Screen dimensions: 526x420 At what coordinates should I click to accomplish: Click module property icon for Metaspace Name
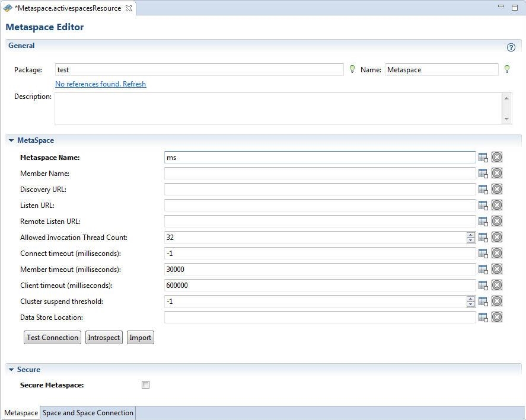pyautogui.click(x=483, y=158)
